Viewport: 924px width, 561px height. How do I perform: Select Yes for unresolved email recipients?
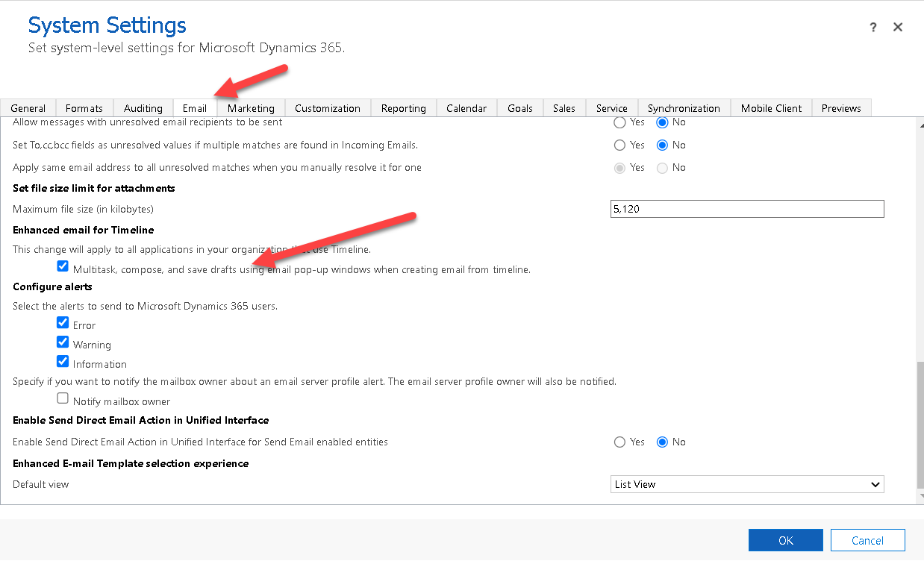(619, 122)
